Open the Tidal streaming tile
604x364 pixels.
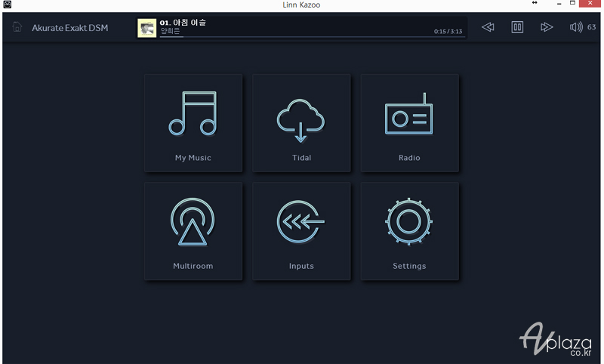click(301, 123)
